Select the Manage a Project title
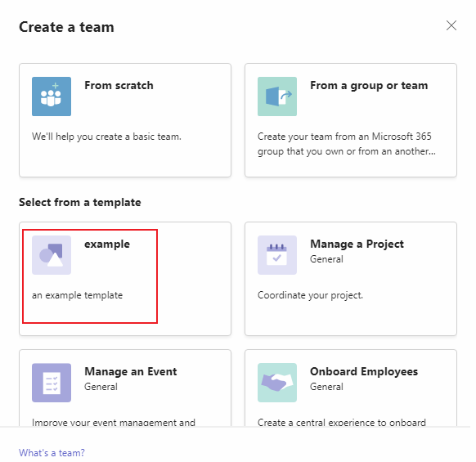The height and width of the screenshot is (462, 476). point(357,244)
